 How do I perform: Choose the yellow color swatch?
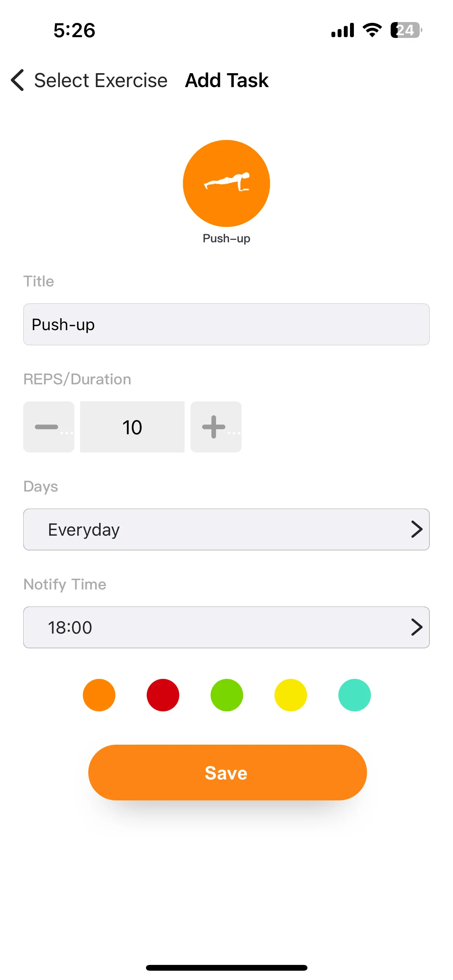click(x=291, y=695)
